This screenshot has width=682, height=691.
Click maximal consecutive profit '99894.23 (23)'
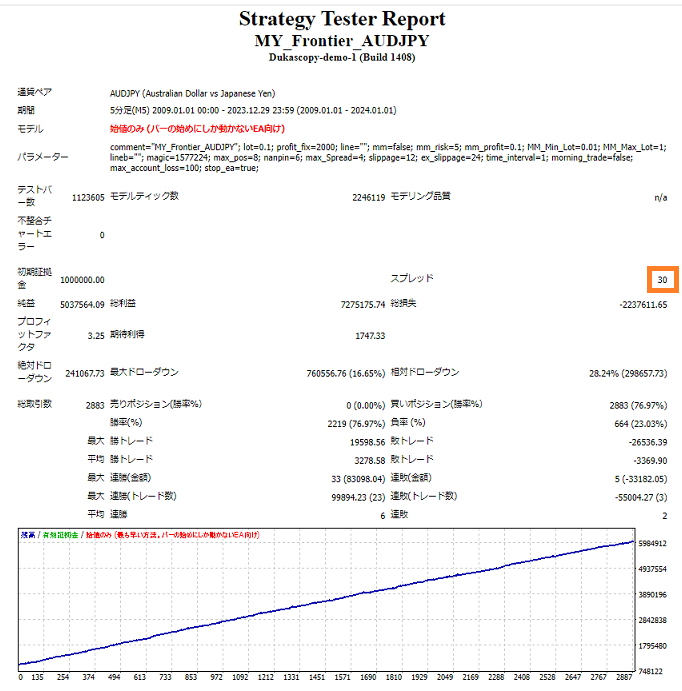[x=358, y=498]
